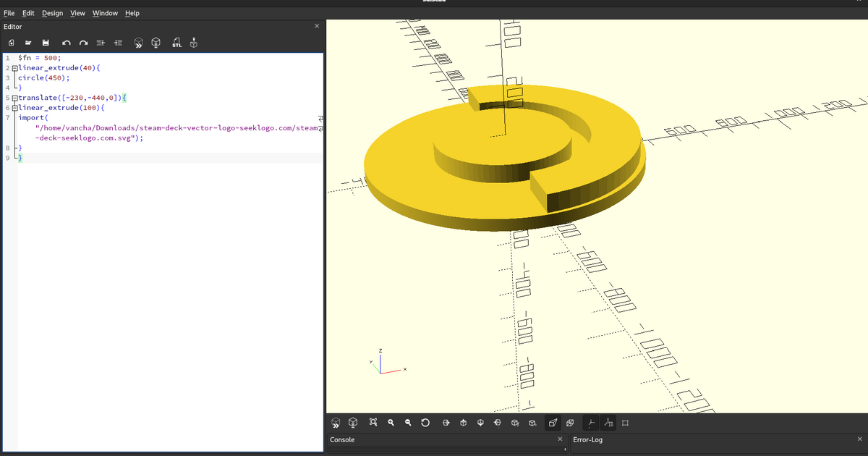The image size is (868, 456).
Task: Export model as STL
Action: coord(176,43)
